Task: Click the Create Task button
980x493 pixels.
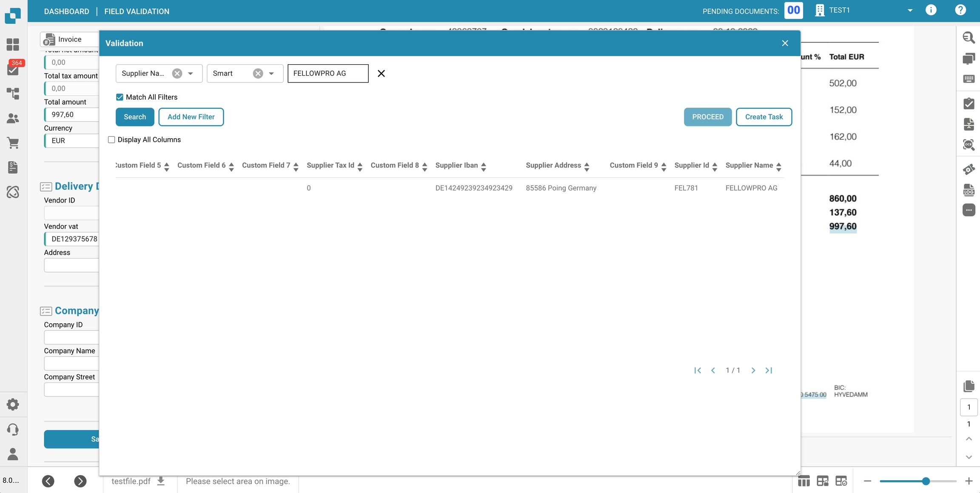Action: (763, 117)
